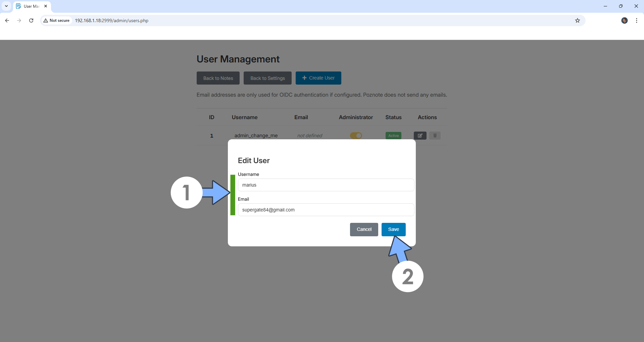644x342 pixels.
Task: Click the back navigation arrow
Action: coord(7,20)
